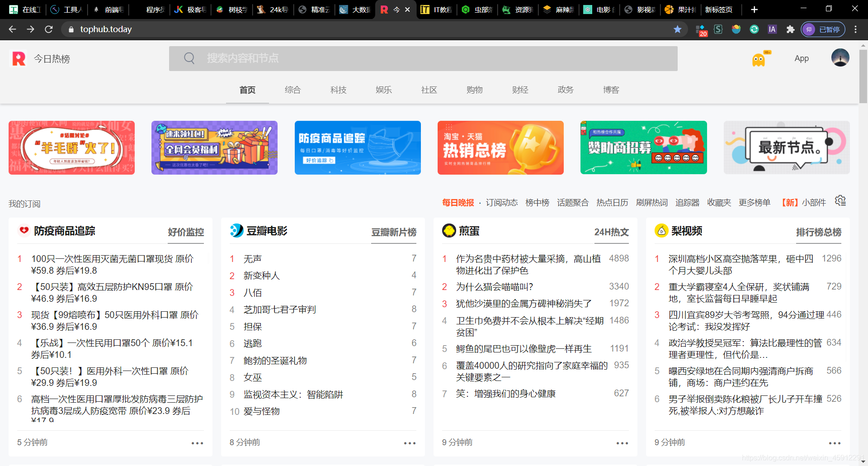Open the App link in header
The height and width of the screenshot is (466, 868).
[802, 58]
